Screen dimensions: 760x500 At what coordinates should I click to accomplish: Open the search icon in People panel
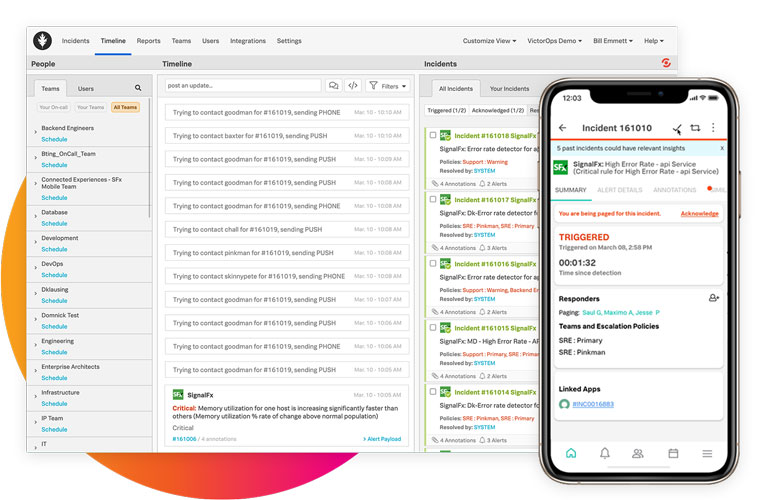[138, 88]
